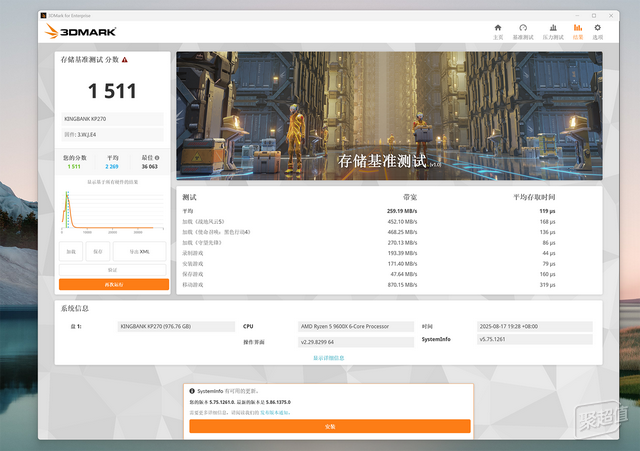The width and height of the screenshot is (640, 451).
Task: Click the Export XML button
Action: pos(140,251)
